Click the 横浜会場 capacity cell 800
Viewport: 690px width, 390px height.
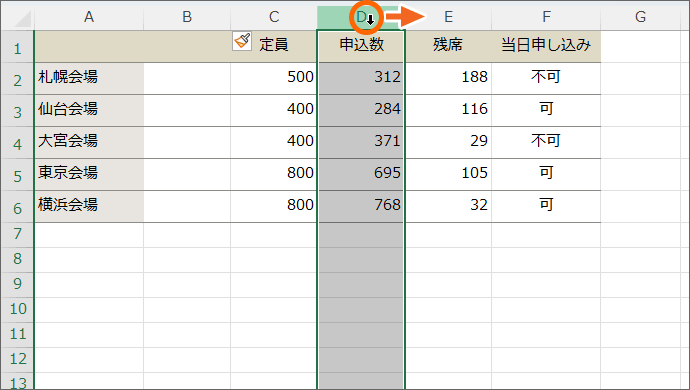[x=274, y=207]
